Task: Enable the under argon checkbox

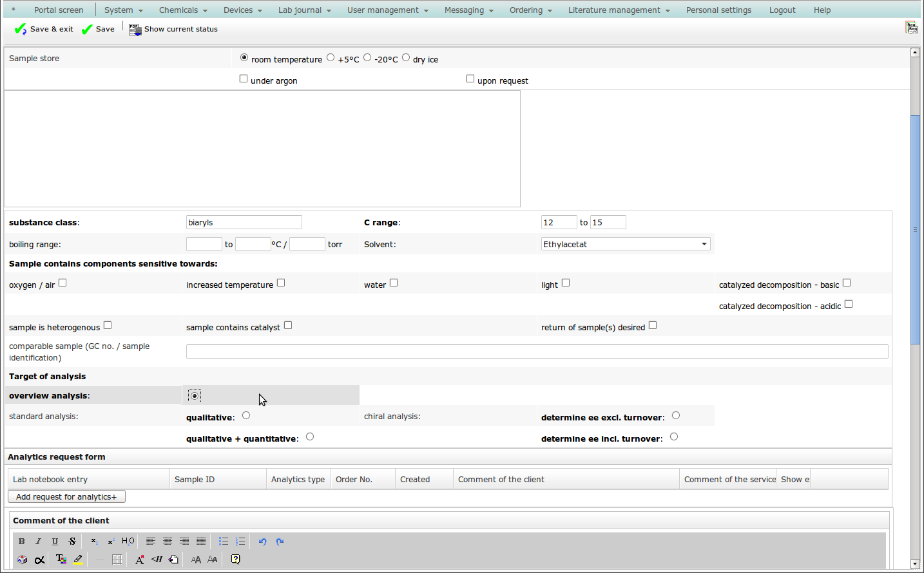Action: [x=244, y=79]
